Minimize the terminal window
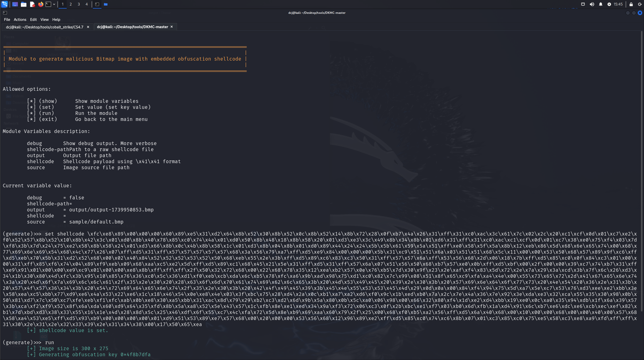Image resolution: width=644 pixels, height=360 pixels. tap(628, 13)
